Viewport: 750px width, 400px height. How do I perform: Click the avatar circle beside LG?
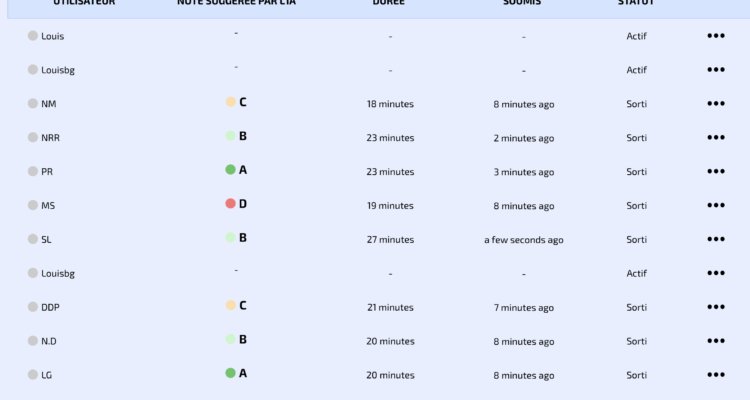(33, 376)
